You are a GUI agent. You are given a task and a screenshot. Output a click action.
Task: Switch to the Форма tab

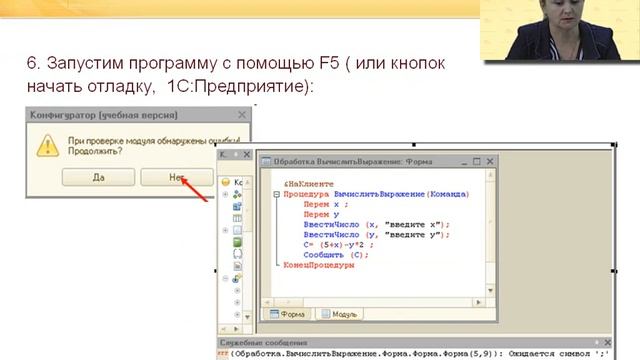(287, 314)
